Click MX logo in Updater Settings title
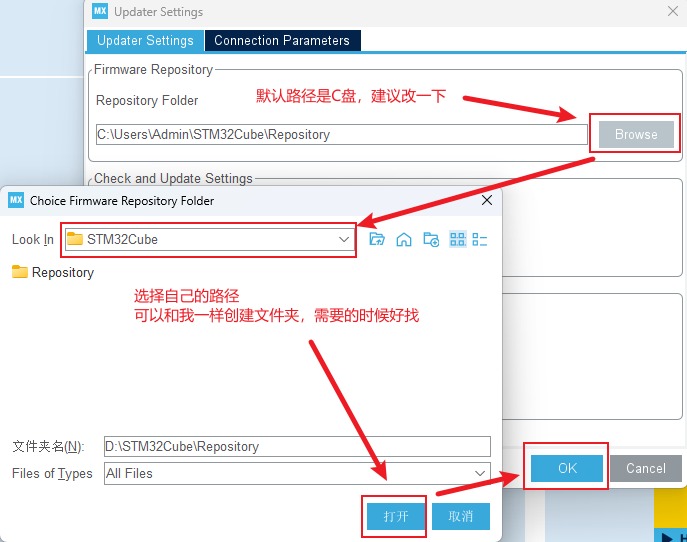Viewport: 687px width, 542px height. pos(100,11)
